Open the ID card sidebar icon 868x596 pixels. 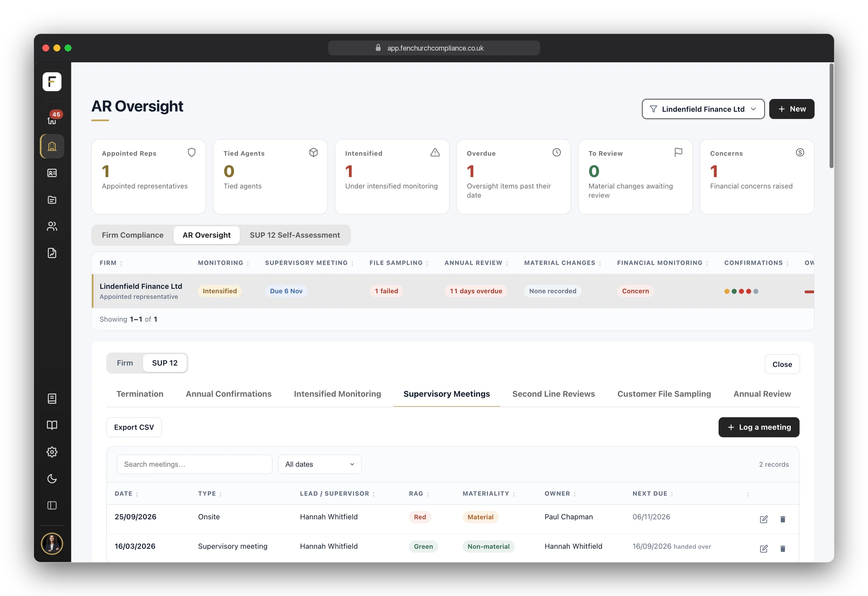click(x=52, y=173)
